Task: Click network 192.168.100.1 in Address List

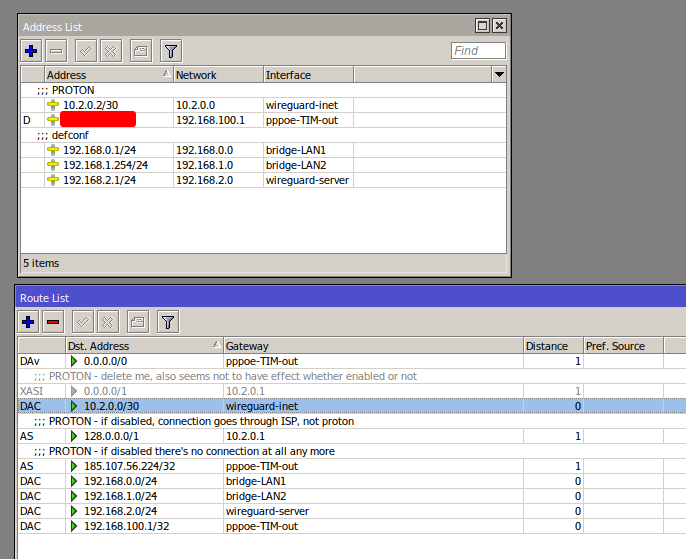Action: click(210, 120)
